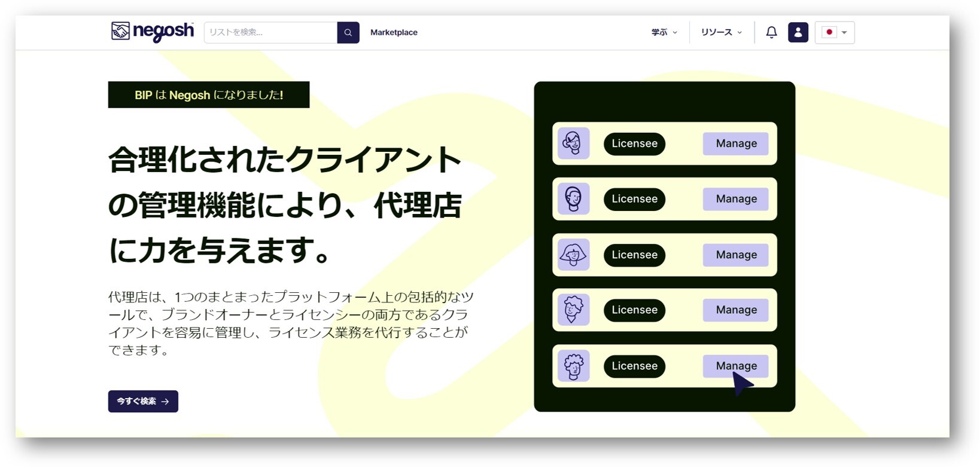This screenshot has width=980, height=468.
Task: Click the BIP は Negosh になりました banner
Action: pyautogui.click(x=209, y=95)
